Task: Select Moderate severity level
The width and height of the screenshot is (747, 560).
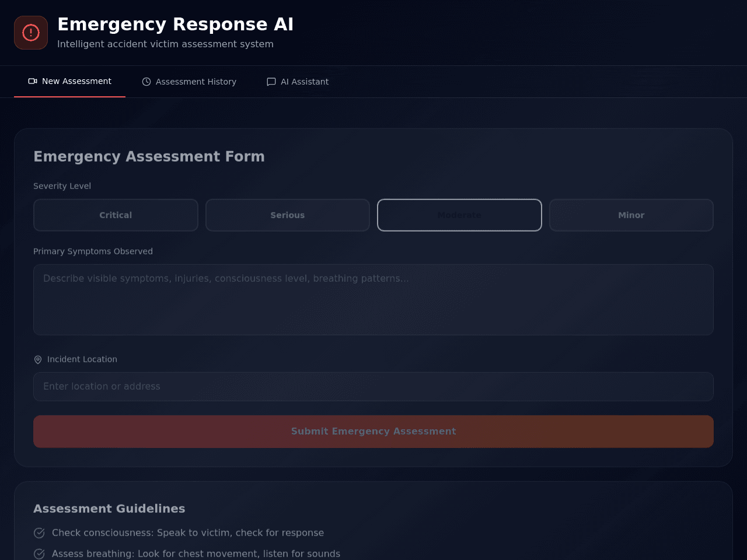Action: (x=459, y=215)
